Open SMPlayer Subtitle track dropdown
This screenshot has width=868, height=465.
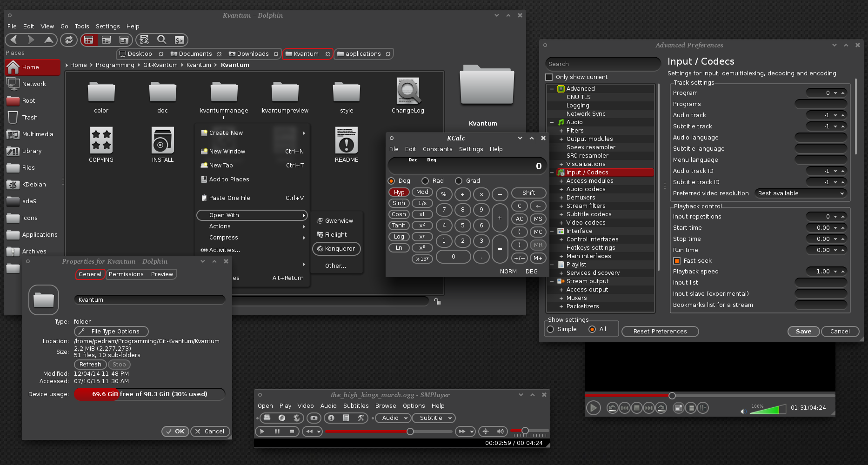coord(434,418)
